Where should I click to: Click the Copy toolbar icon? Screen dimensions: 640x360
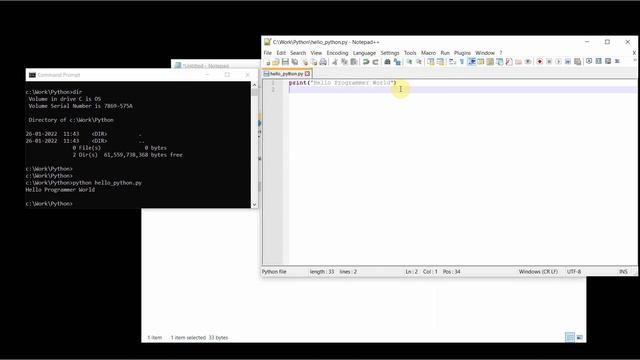(x=344, y=62)
